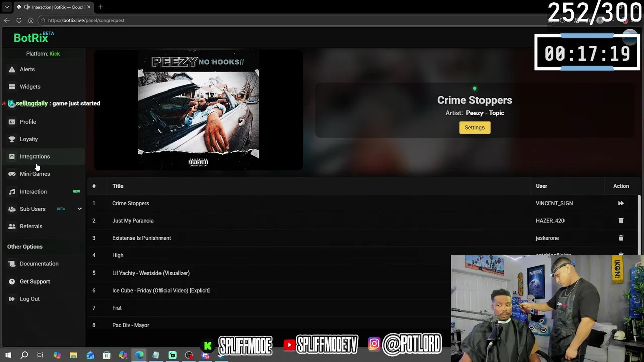The height and width of the screenshot is (362, 644).
Task: Delete Existense Is Punishment from queue
Action: (x=621, y=238)
